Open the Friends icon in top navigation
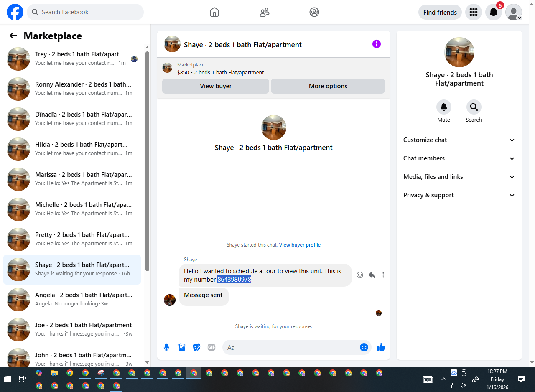This screenshot has height=392, width=535. pyautogui.click(x=265, y=12)
